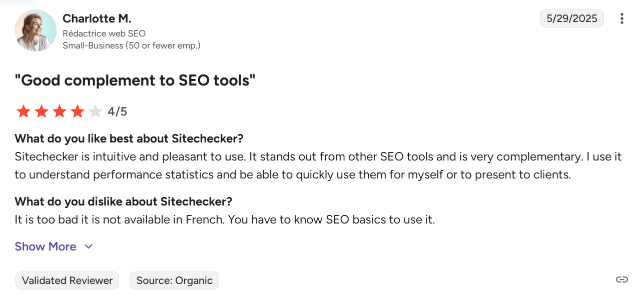
Task: Click the What do you like best heading
Action: tap(129, 138)
